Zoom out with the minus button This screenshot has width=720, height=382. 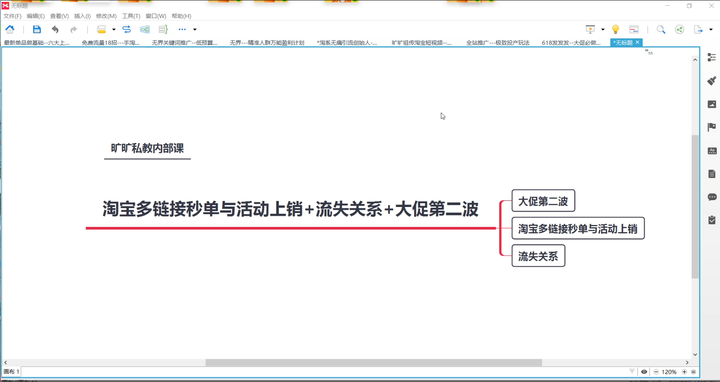click(656, 371)
